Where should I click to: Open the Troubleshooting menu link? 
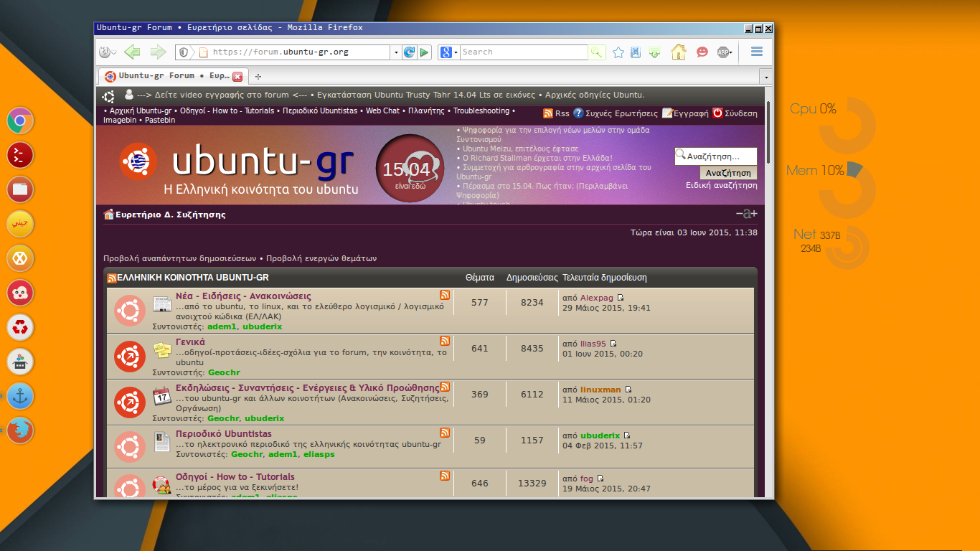[481, 111]
